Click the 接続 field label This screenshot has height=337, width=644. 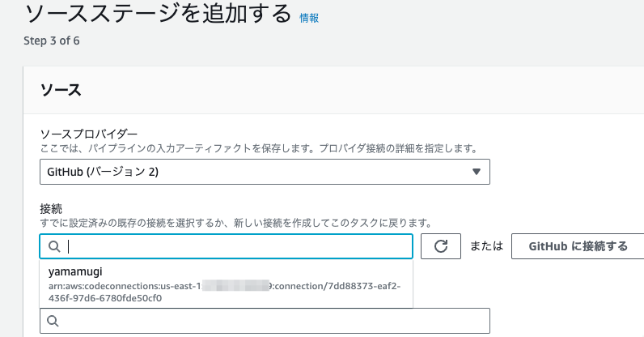tap(51, 209)
